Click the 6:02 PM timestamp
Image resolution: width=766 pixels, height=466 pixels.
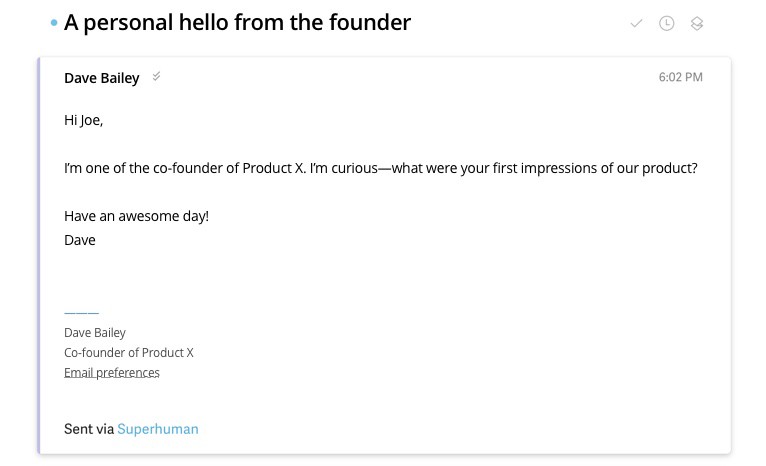(680, 77)
